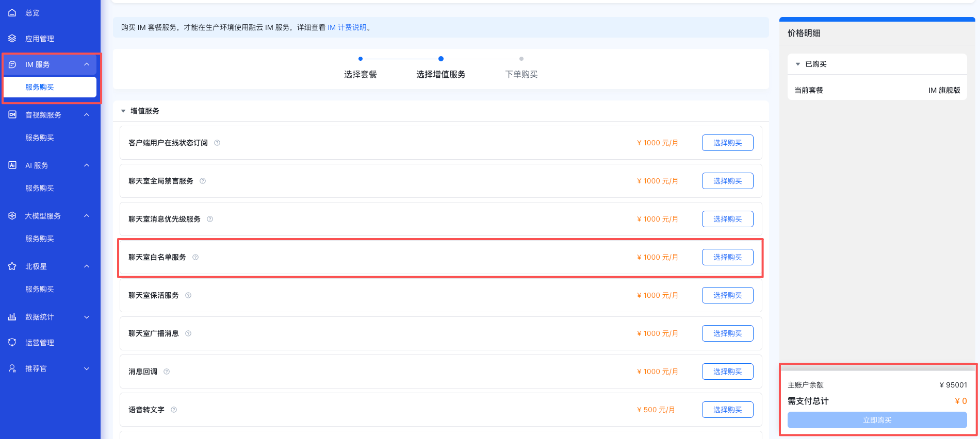This screenshot has height=439, width=980.
Task: Click the IM 服务 chat icon
Action: click(12, 64)
